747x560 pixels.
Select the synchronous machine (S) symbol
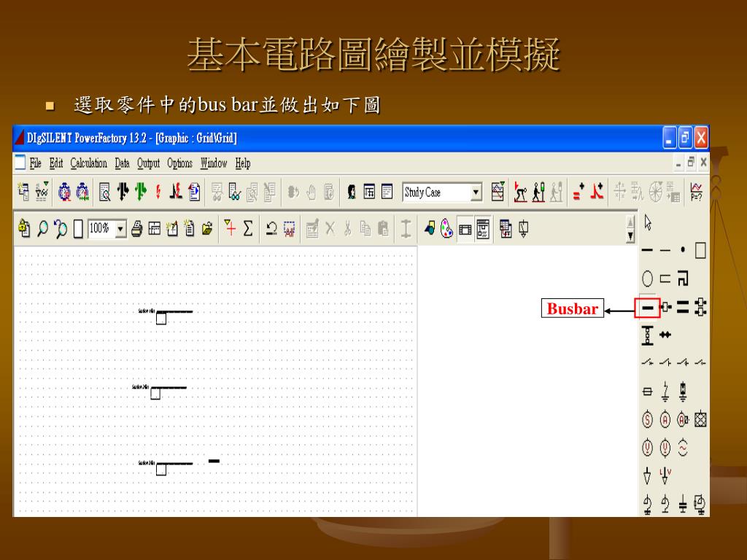(648, 419)
